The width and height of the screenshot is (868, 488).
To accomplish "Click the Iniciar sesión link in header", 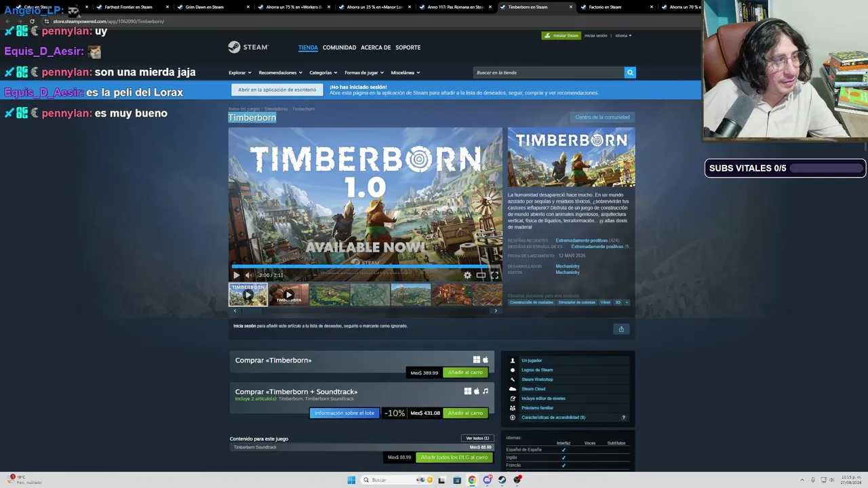I will [x=596, y=35].
